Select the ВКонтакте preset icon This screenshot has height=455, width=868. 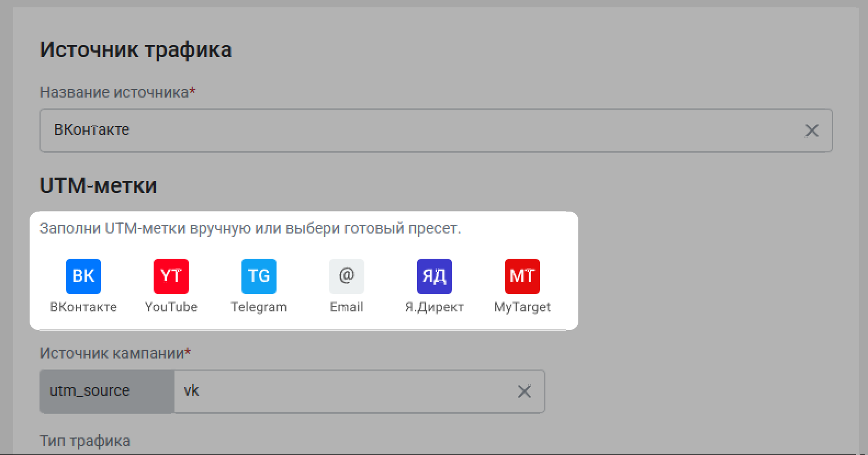(x=83, y=276)
